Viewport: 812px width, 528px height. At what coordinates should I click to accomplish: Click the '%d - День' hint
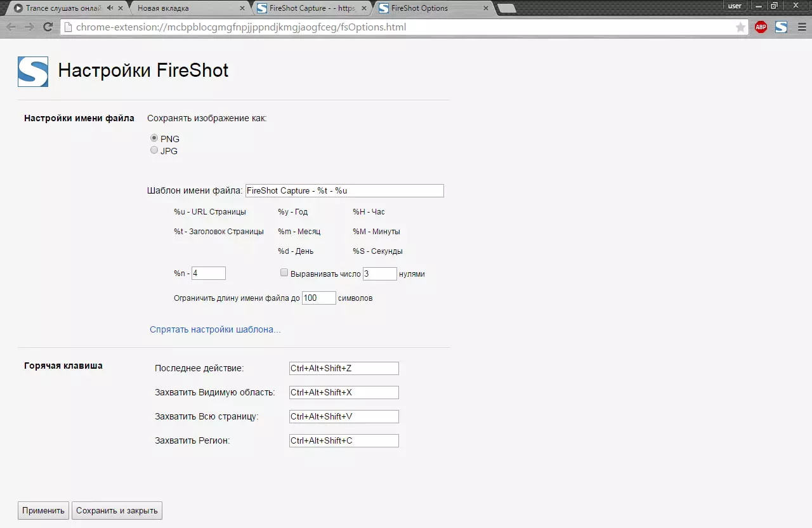pyautogui.click(x=296, y=251)
